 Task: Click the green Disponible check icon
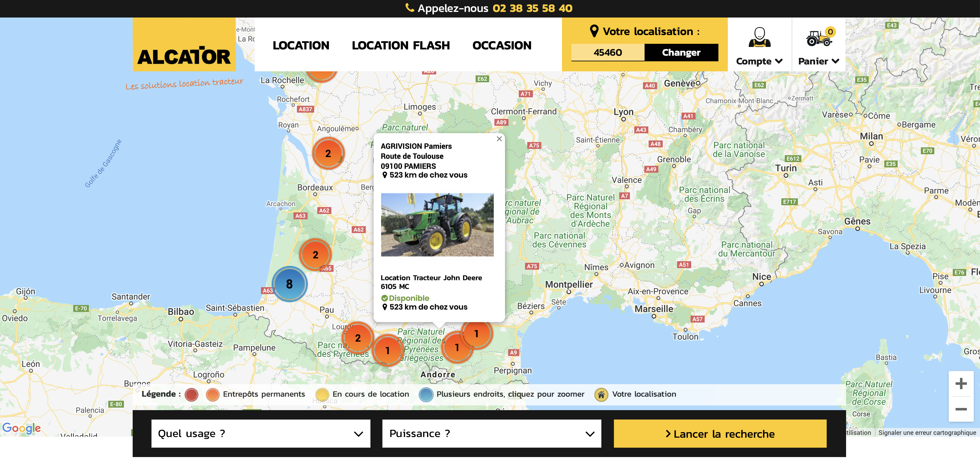pos(384,298)
